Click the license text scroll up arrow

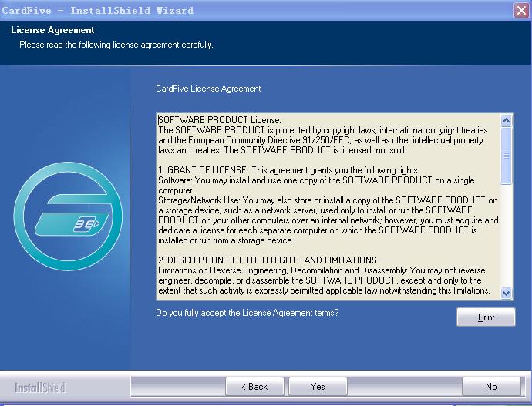[507, 120]
